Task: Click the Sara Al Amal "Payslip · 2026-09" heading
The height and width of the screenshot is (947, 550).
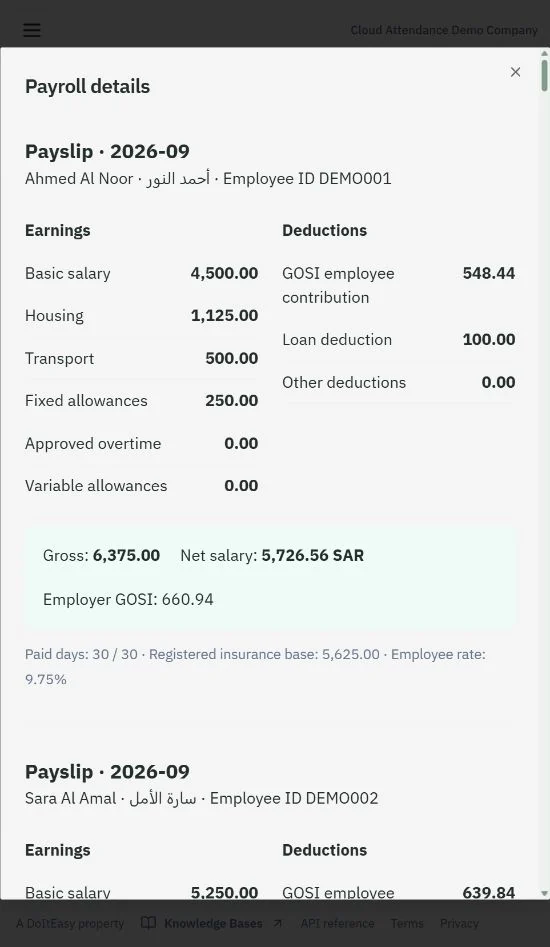Action: tap(107, 771)
